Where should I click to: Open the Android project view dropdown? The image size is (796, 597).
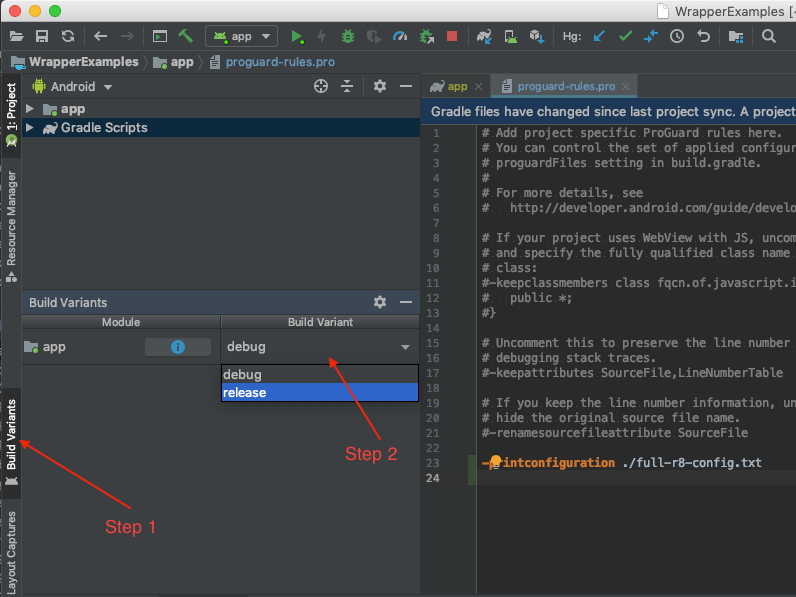[72, 87]
